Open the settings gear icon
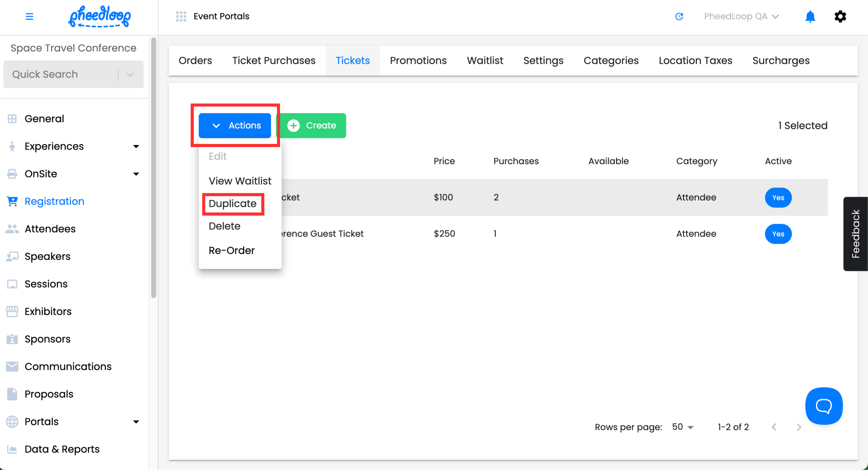The height and width of the screenshot is (470, 868). coord(840,16)
